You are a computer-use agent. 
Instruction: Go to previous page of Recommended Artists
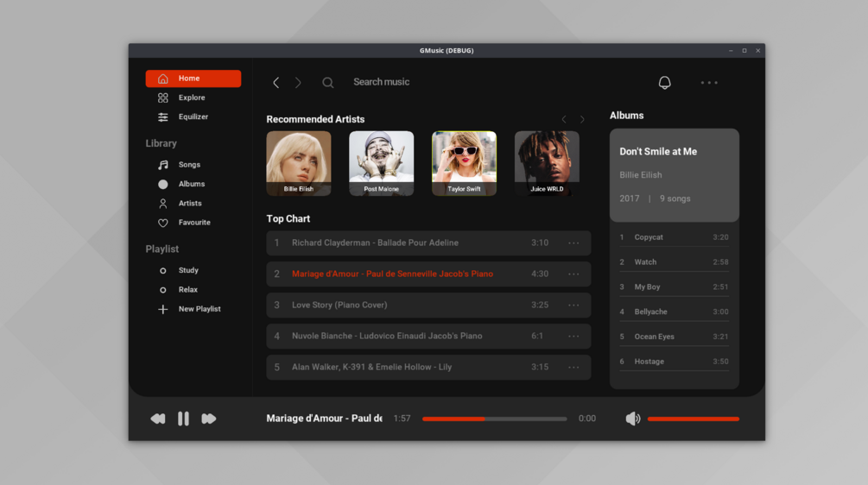(x=563, y=119)
